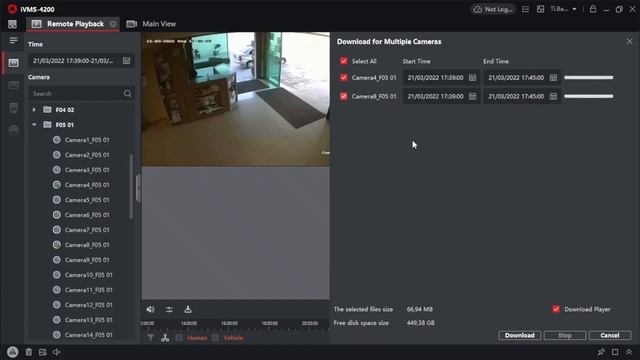Open the camera playback sidebar icon

coord(13,63)
